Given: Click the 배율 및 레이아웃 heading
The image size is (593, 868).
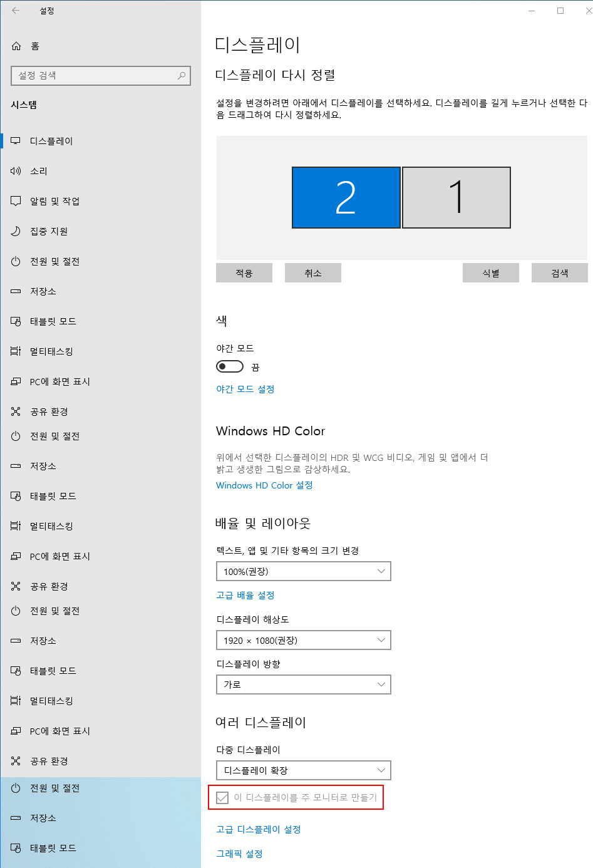Looking at the screenshot, I should (263, 524).
